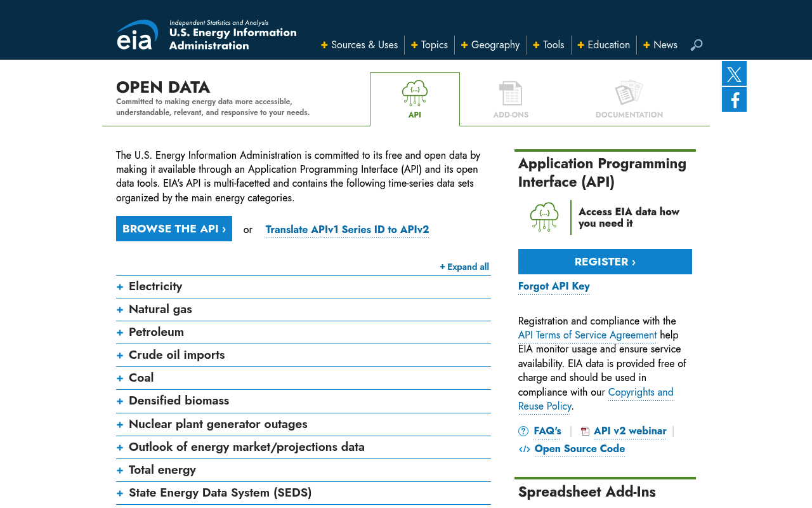Open the Forgot API Key link

tap(554, 286)
